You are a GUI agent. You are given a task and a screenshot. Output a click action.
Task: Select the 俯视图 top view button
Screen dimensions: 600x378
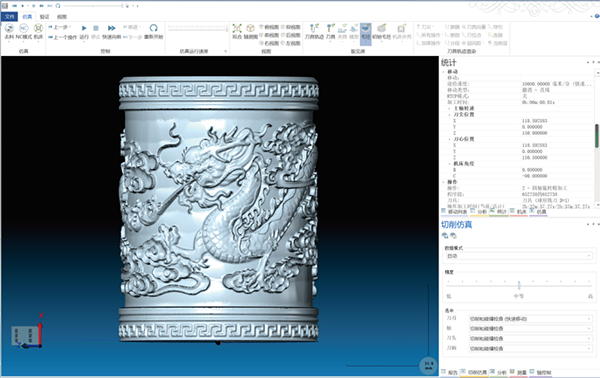269,27
